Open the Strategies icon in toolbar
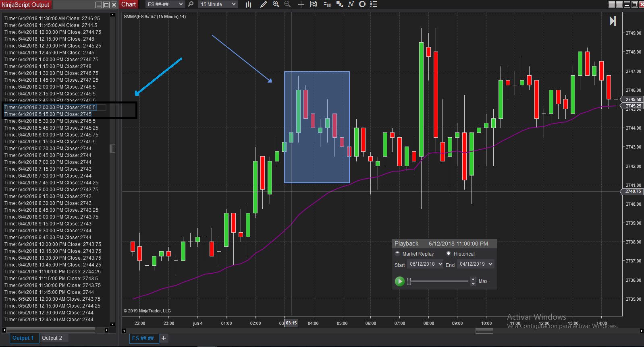The width and height of the screenshot is (644, 347). coord(351,4)
